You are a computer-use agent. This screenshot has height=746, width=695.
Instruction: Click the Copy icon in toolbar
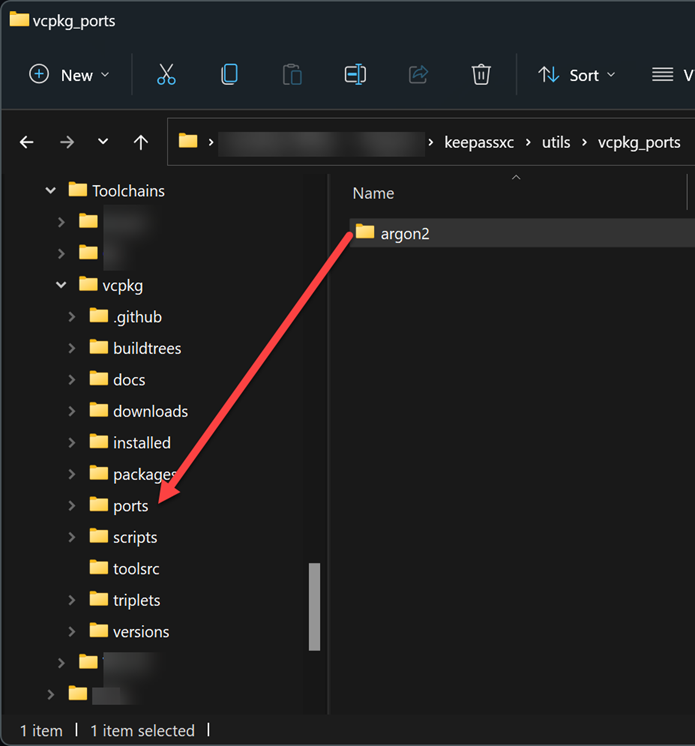point(229,75)
